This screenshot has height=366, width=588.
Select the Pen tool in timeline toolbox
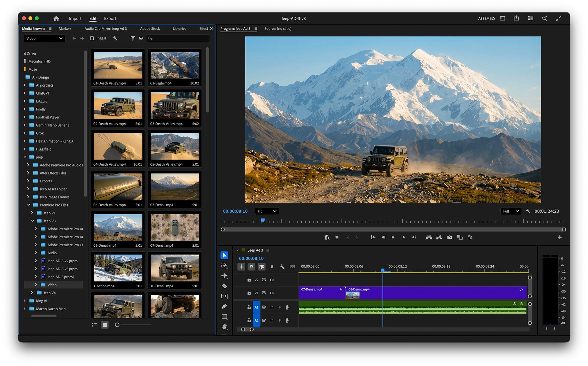(224, 306)
